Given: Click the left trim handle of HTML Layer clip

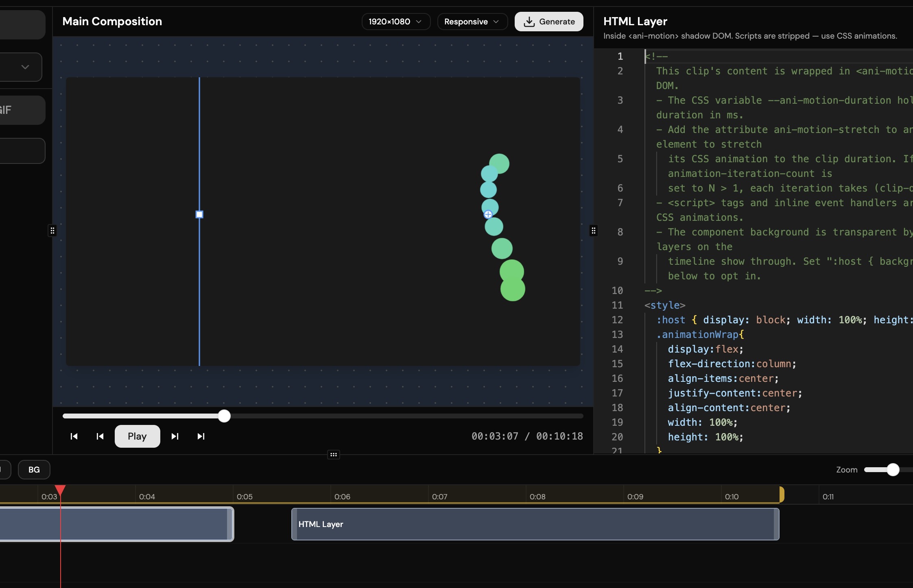Looking at the screenshot, I should 295,524.
